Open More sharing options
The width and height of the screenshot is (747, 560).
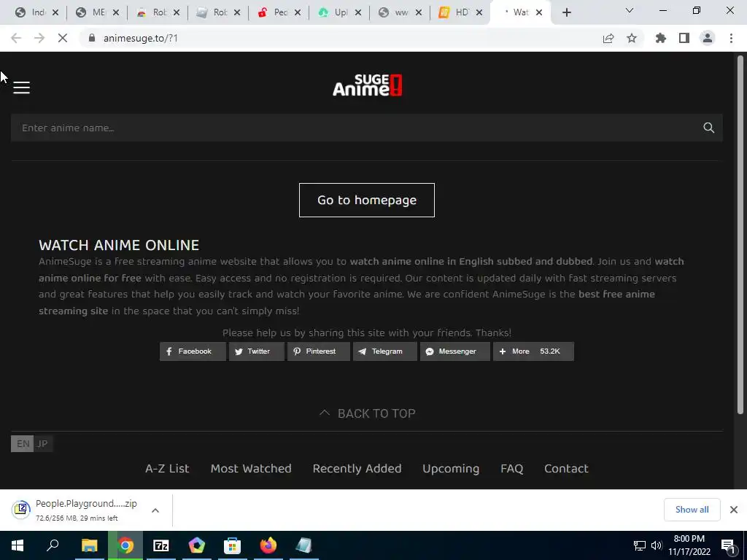[x=533, y=351]
